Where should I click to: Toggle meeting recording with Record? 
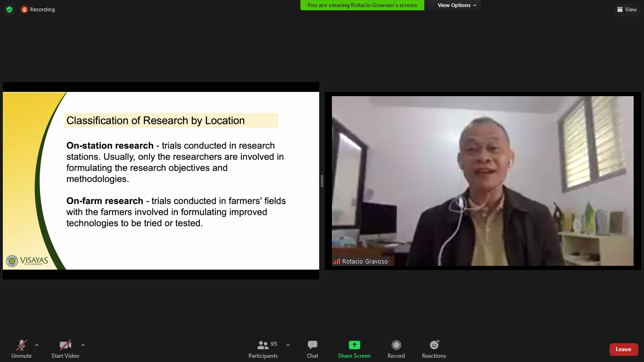pyautogui.click(x=396, y=349)
